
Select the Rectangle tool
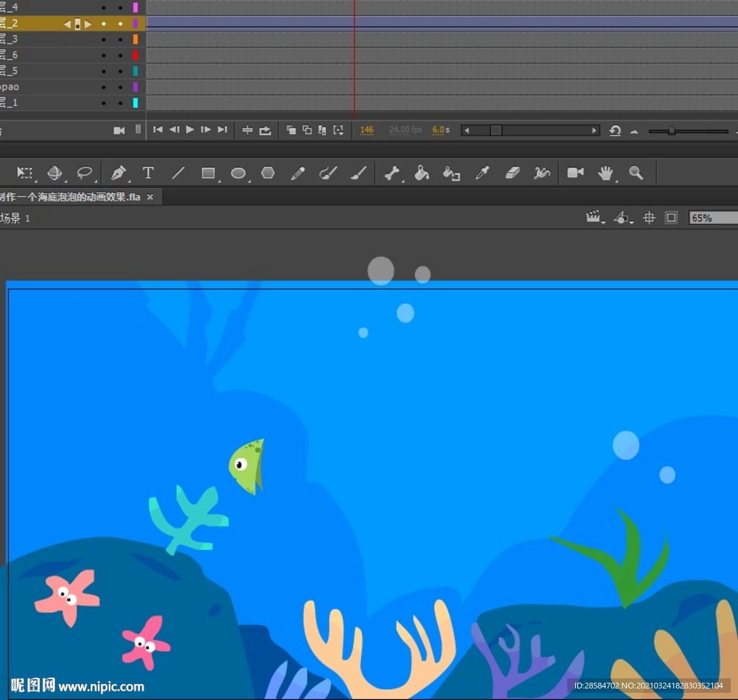click(x=208, y=173)
